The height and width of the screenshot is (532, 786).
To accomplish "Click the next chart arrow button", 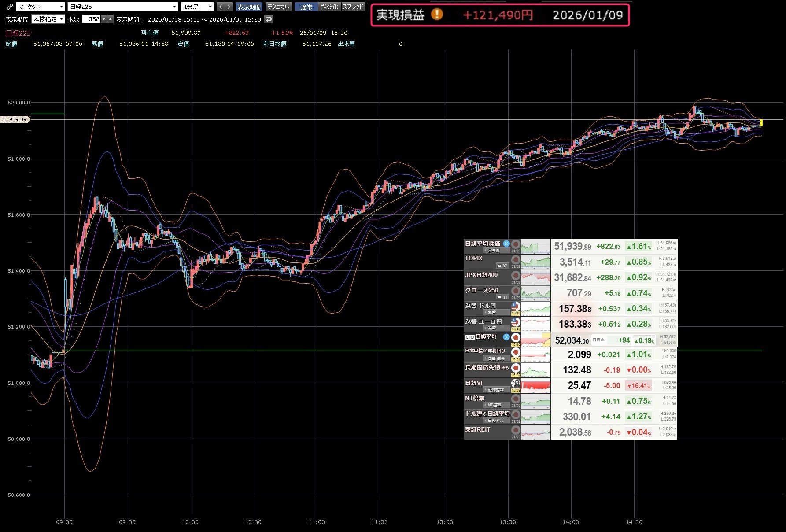I will [229, 7].
